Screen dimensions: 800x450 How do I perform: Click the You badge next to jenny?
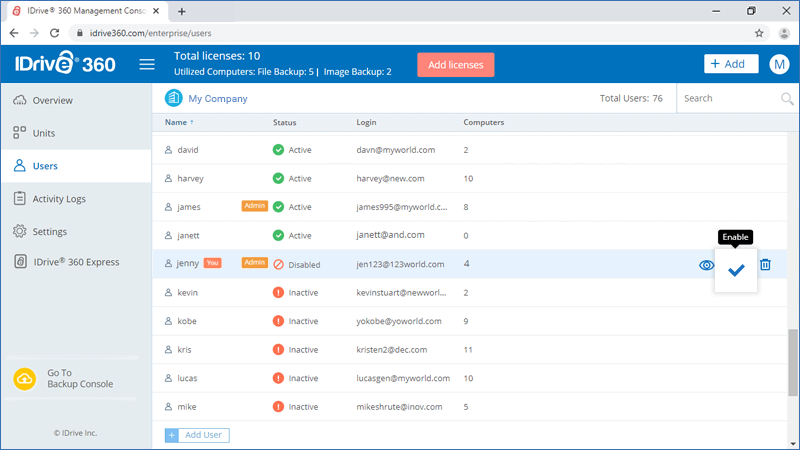[213, 263]
